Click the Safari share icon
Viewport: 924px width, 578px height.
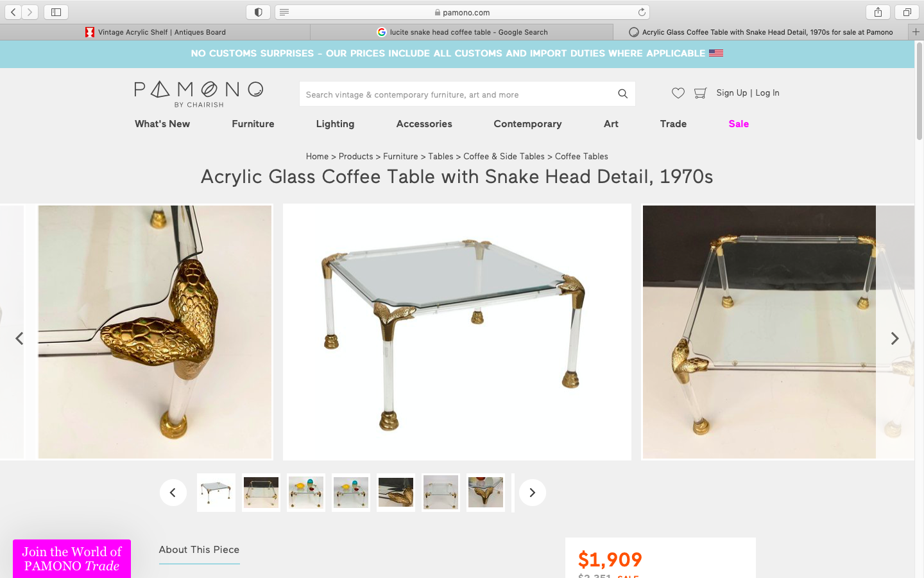click(x=878, y=12)
